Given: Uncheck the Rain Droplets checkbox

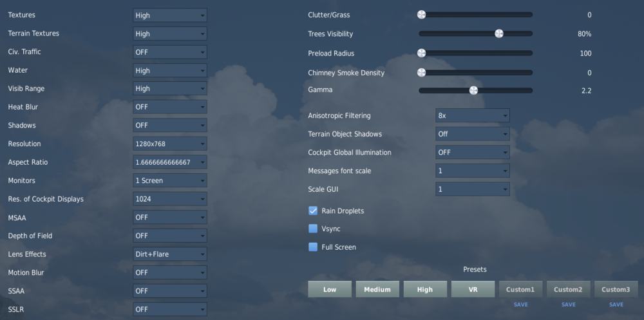Looking at the screenshot, I should [313, 211].
